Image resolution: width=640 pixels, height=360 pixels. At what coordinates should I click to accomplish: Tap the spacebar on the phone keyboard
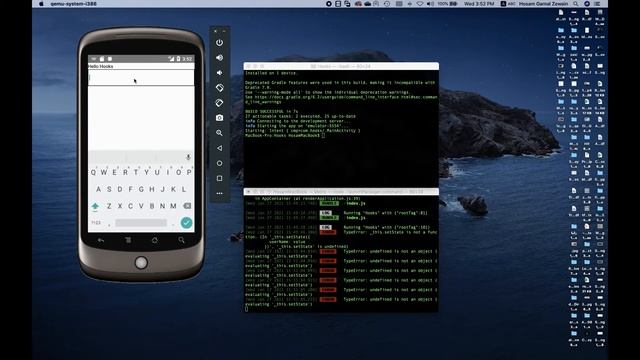pyautogui.click(x=141, y=223)
